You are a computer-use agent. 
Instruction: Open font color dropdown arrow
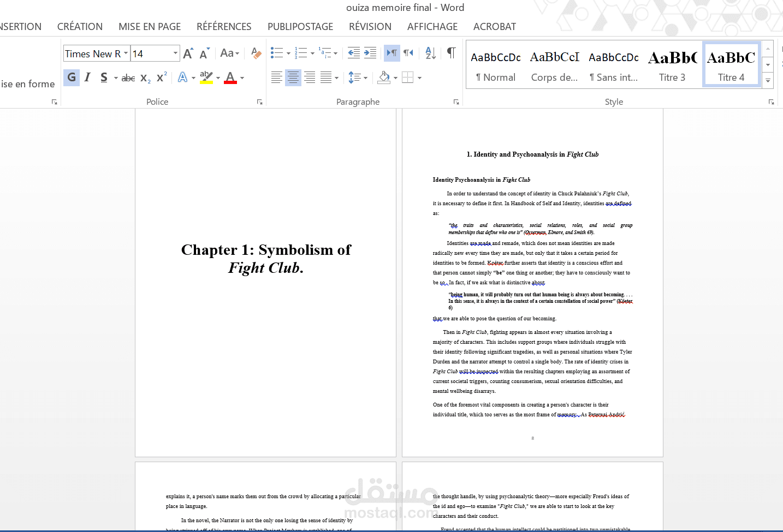click(x=242, y=78)
